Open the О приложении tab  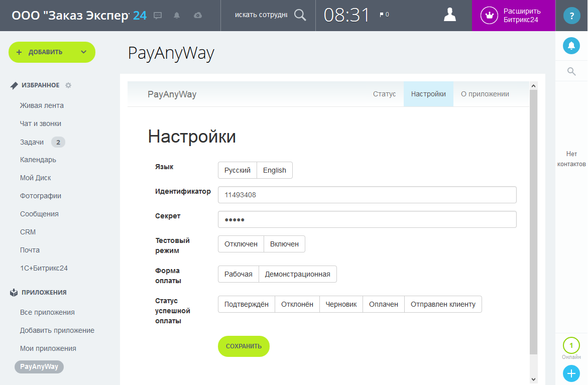(484, 94)
